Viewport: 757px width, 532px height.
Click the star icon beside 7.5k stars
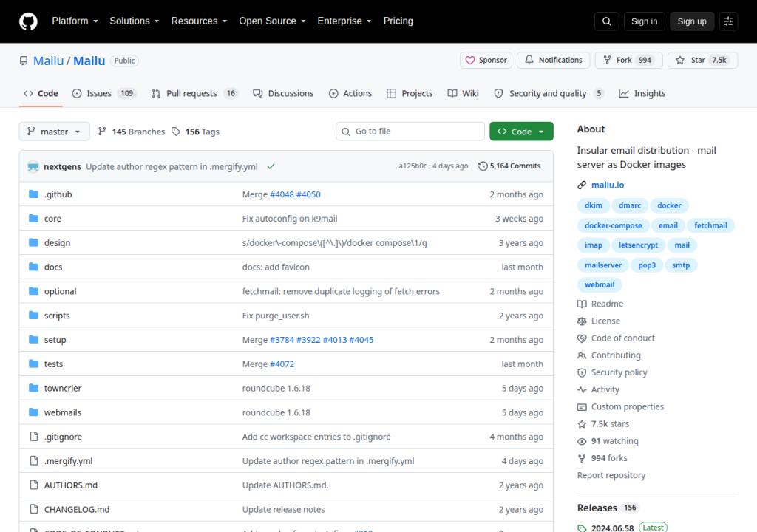click(582, 424)
